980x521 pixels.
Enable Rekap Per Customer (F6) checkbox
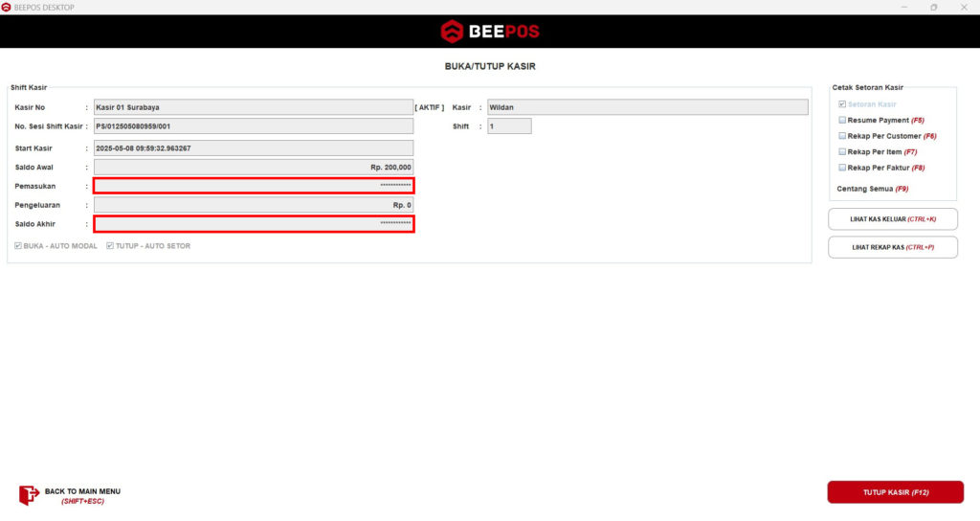(842, 136)
